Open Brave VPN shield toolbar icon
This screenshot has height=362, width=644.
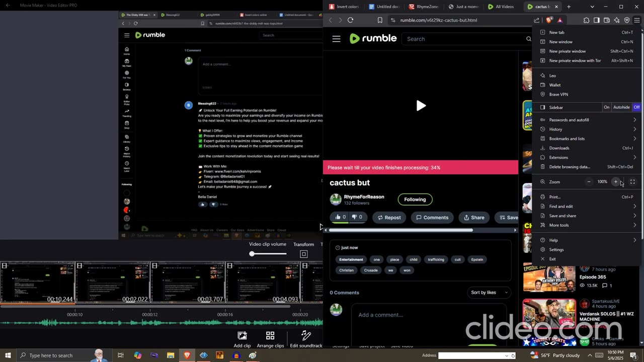(627, 20)
